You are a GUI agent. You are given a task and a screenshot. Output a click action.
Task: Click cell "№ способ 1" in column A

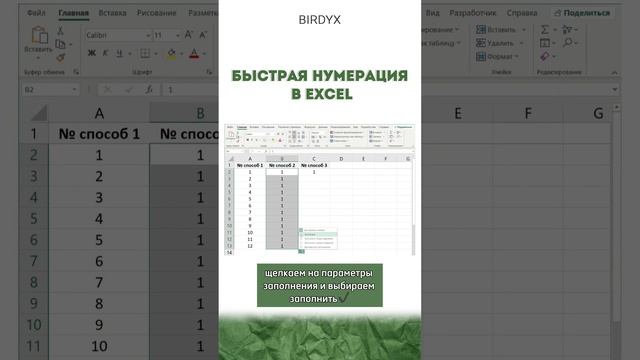point(99,134)
